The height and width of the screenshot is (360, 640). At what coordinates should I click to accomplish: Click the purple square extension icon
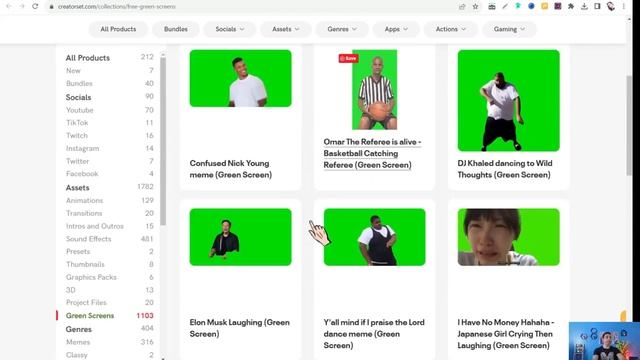pos(558,6)
